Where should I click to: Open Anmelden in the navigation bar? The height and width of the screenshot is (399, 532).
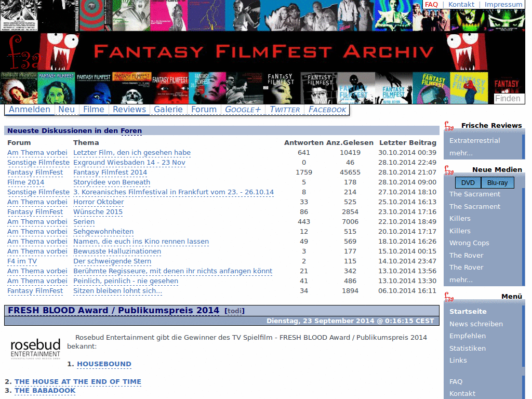[x=30, y=109]
